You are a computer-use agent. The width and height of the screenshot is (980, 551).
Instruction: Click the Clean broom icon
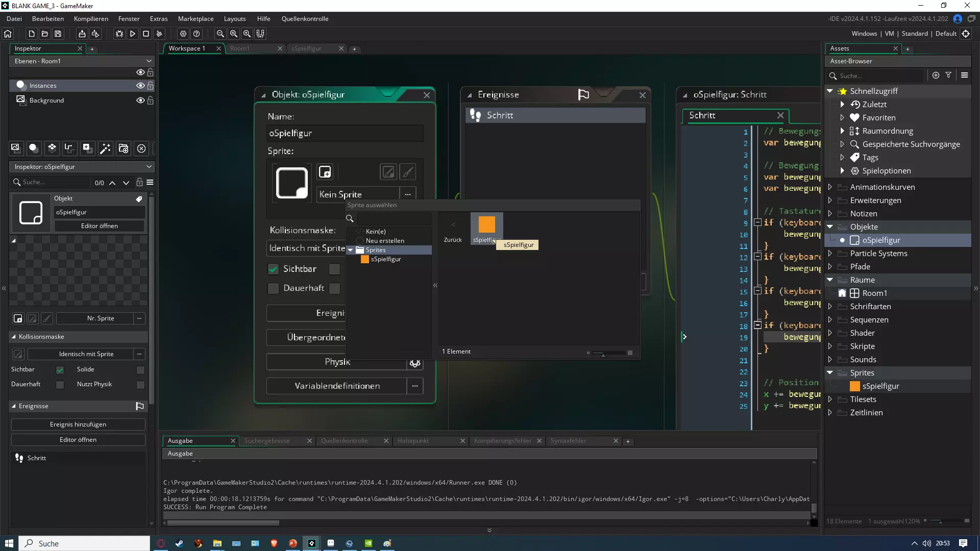(159, 34)
